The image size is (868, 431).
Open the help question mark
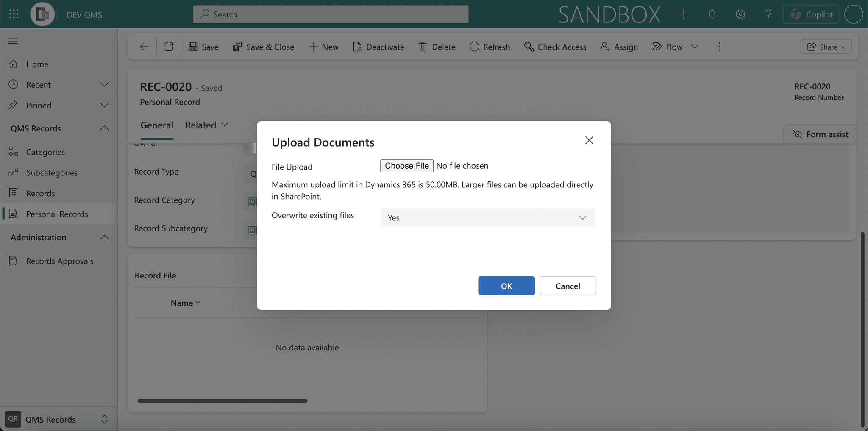click(768, 14)
